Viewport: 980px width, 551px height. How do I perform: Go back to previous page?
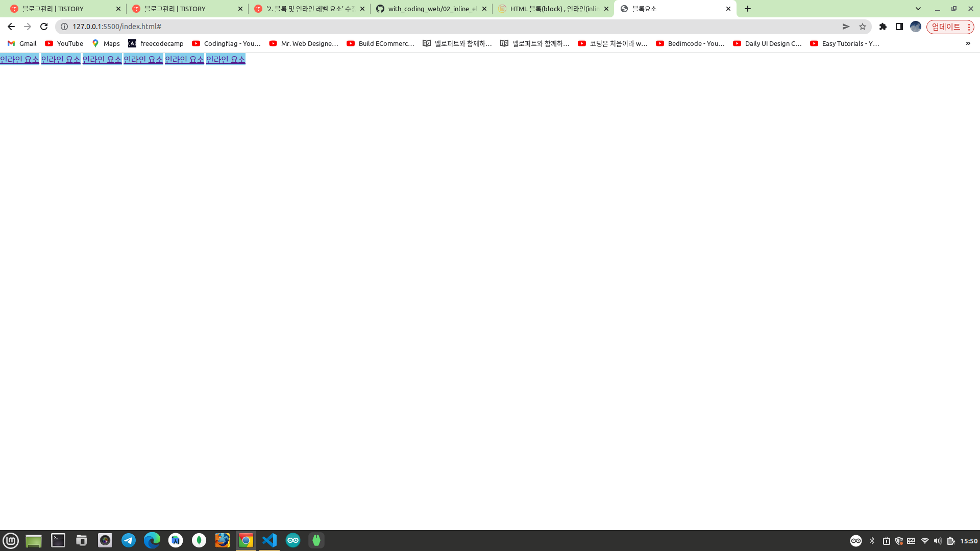(11, 27)
